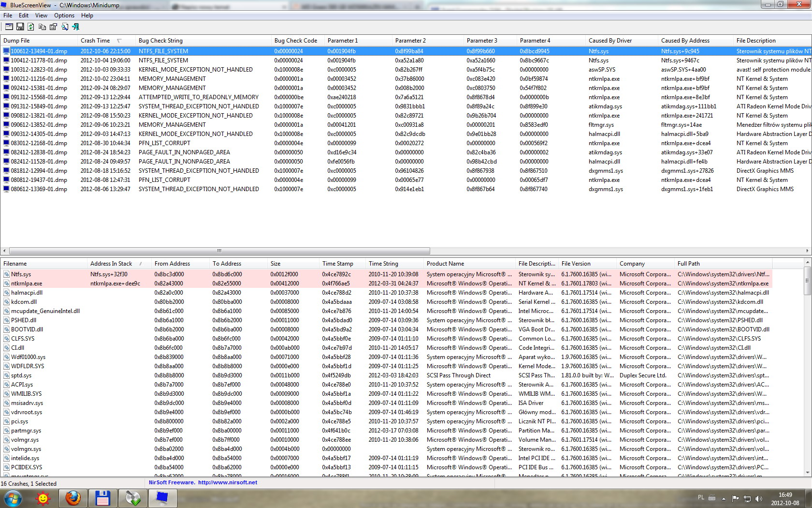Open the Windows Start orb
The image size is (812, 508).
tap(13, 498)
